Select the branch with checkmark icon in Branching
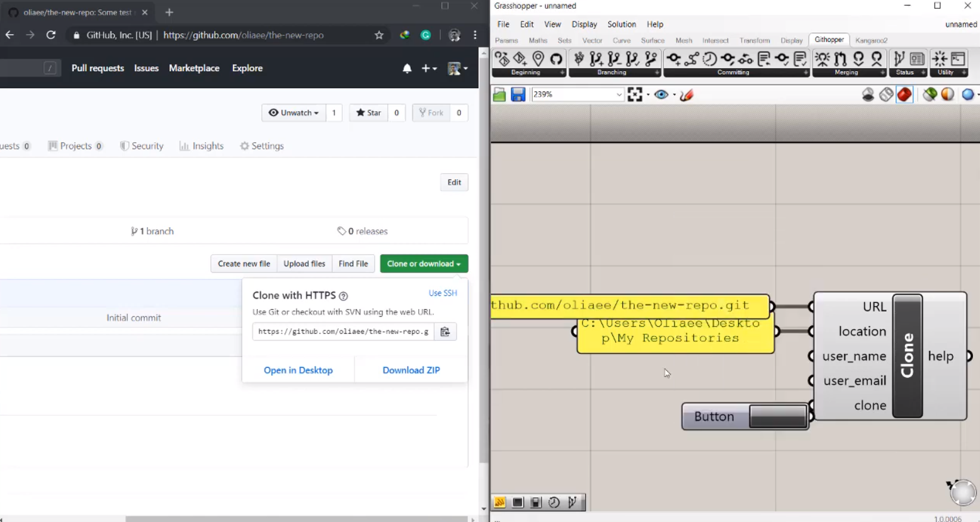 point(632,59)
